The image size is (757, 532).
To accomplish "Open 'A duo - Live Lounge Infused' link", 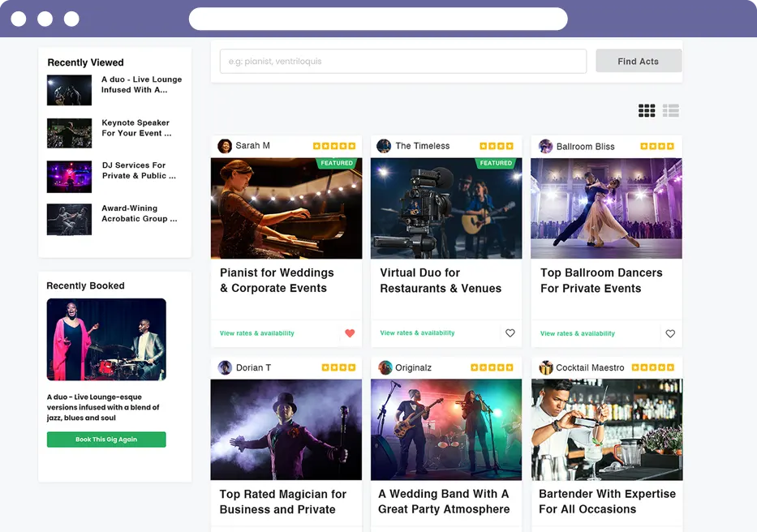I will tap(141, 84).
